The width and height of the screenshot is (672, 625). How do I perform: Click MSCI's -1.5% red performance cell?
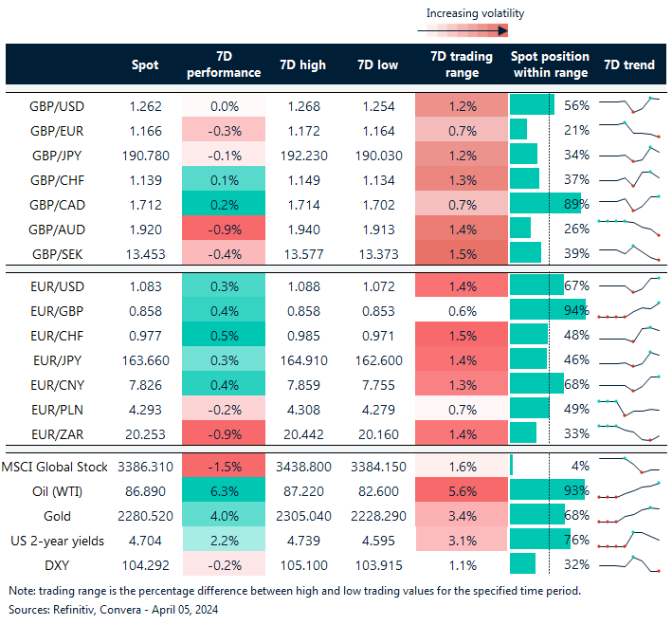click(x=224, y=465)
